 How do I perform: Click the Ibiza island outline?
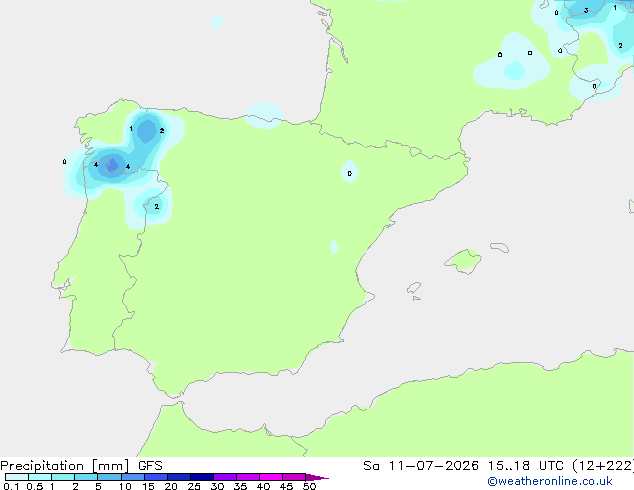tap(414, 288)
